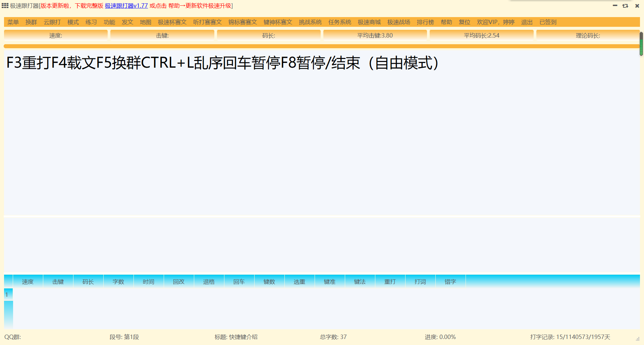
Task: Open the 地图 menu
Action: 146,22
